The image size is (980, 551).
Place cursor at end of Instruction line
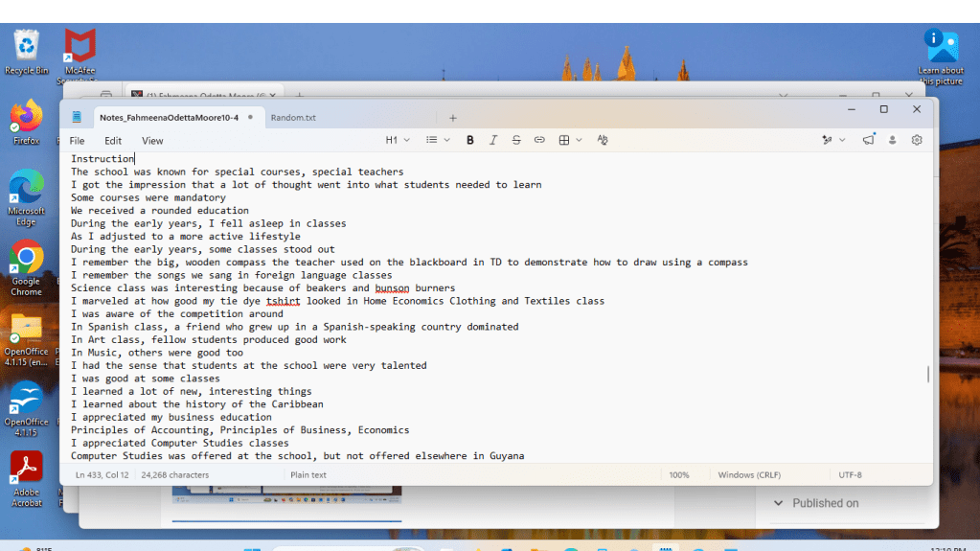135,159
